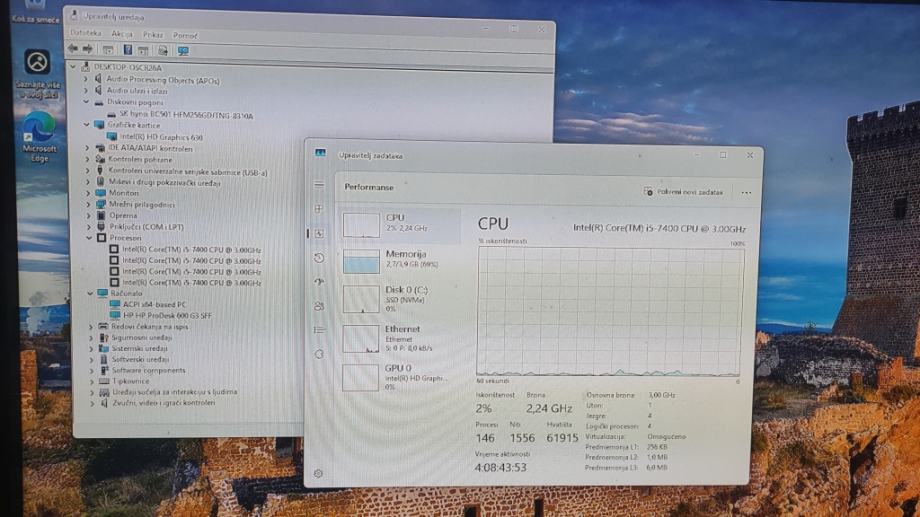Expand the Kontroleri pohrane node
This screenshot has width=920, height=517.
coord(87,159)
